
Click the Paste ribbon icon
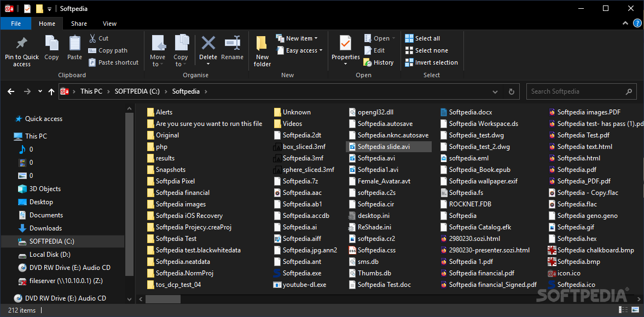[x=75, y=43]
